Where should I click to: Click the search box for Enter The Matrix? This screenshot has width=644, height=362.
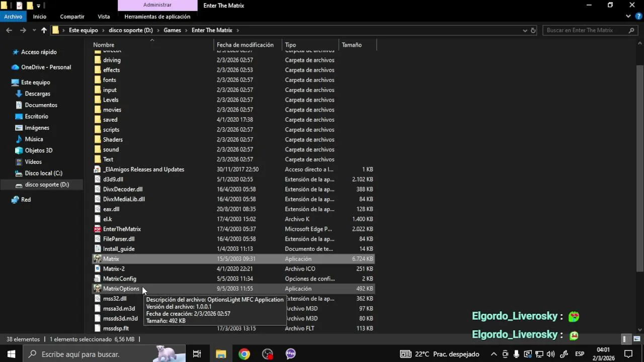590,30
